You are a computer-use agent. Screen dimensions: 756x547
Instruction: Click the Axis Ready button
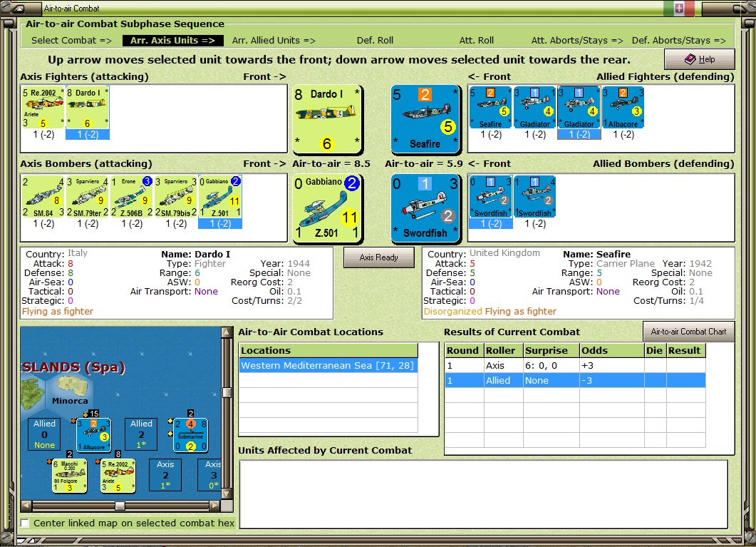point(379,257)
